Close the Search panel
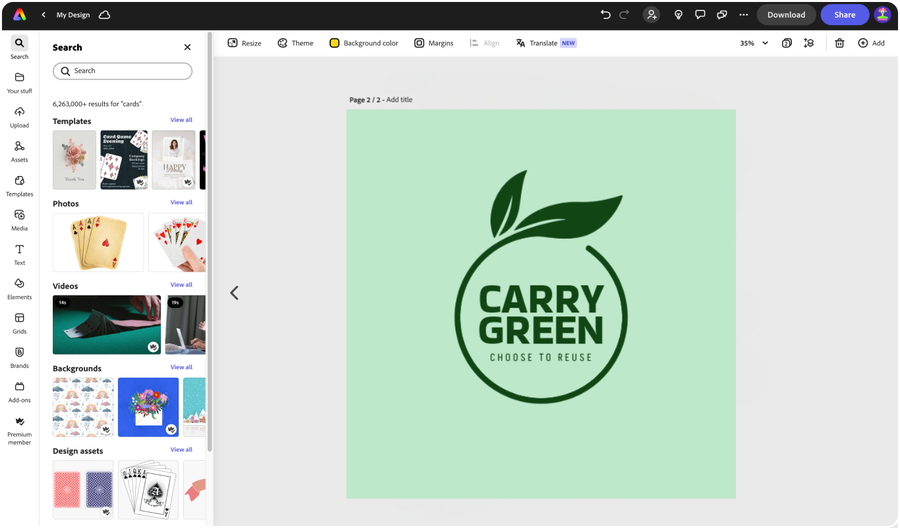This screenshot has width=900, height=528. [x=187, y=47]
